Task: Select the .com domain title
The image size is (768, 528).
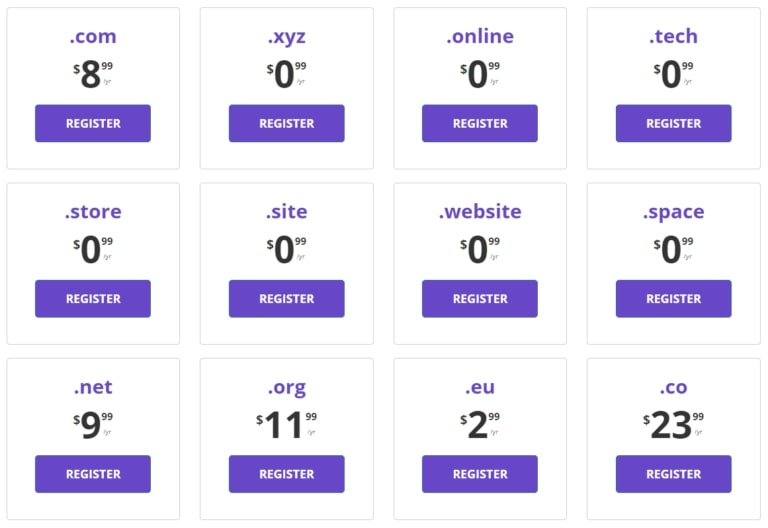Action: [93, 36]
